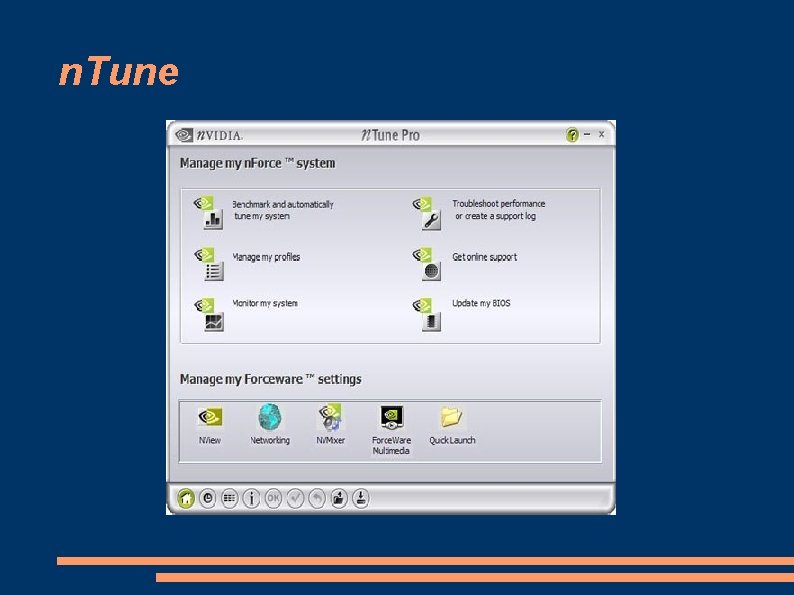Open Troubleshoot performance or create a support log

[479, 213]
